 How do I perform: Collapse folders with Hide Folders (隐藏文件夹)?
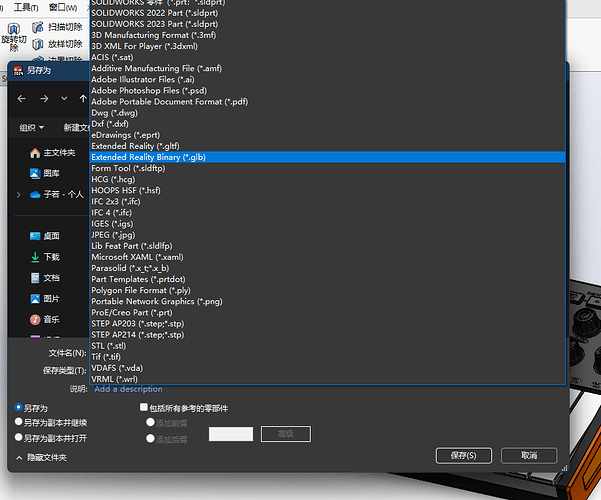41,457
